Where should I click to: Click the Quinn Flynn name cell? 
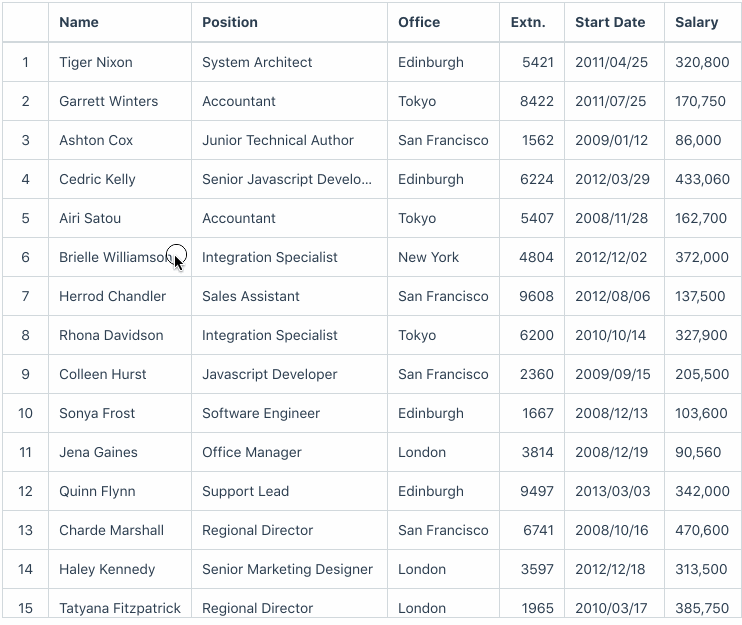(97, 491)
